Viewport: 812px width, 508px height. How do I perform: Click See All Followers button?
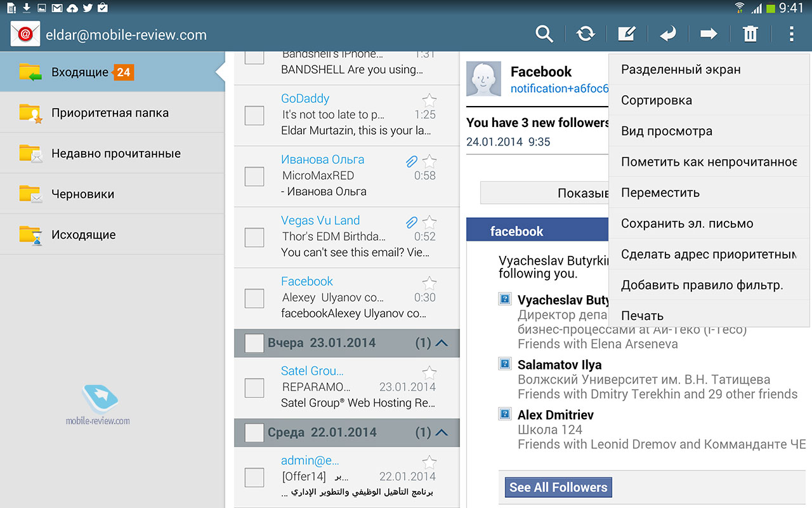(559, 488)
